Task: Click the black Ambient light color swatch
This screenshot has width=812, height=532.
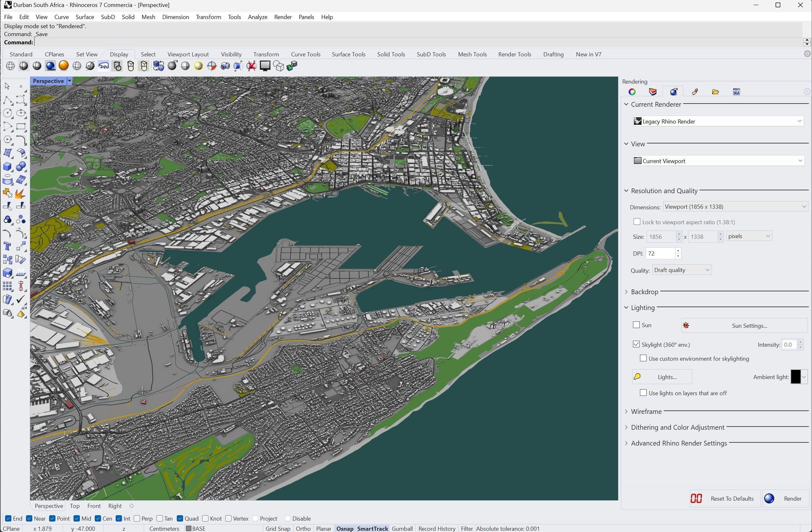Action: pos(795,377)
